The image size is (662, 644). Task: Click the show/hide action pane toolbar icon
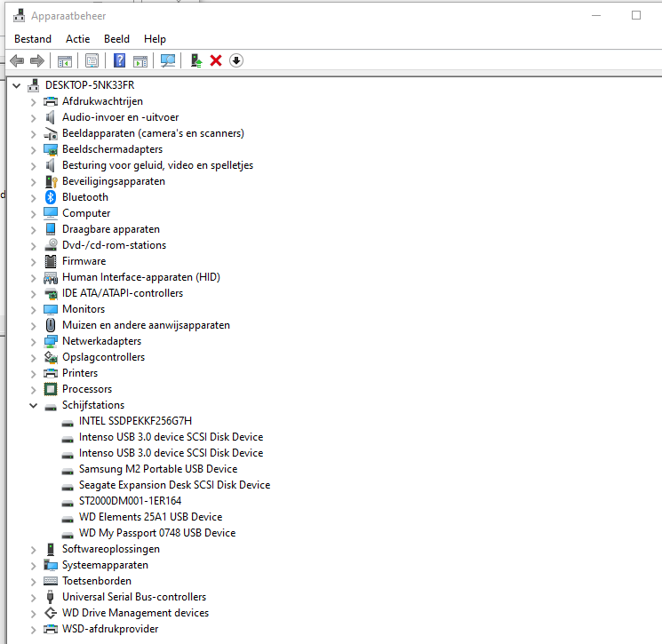[140, 60]
